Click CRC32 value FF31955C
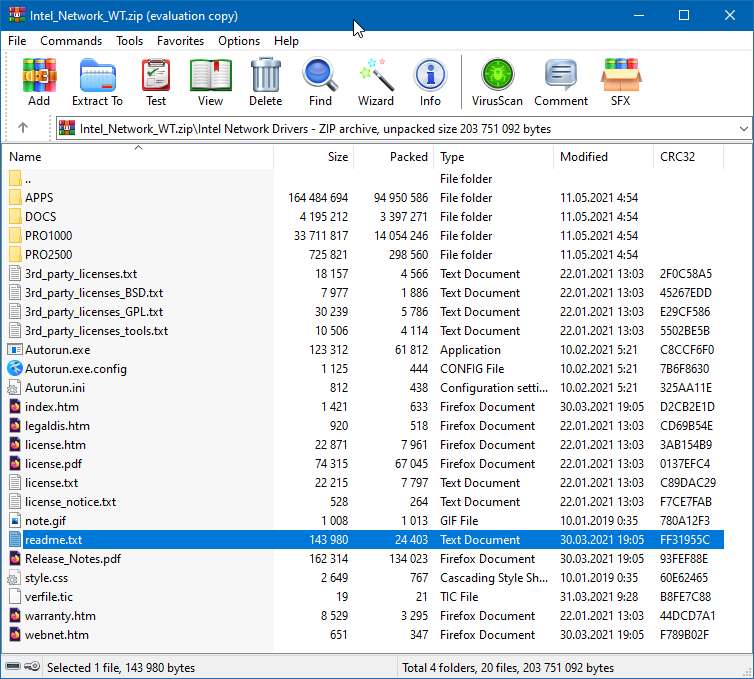This screenshot has height=679, width=754. pyautogui.click(x=685, y=540)
